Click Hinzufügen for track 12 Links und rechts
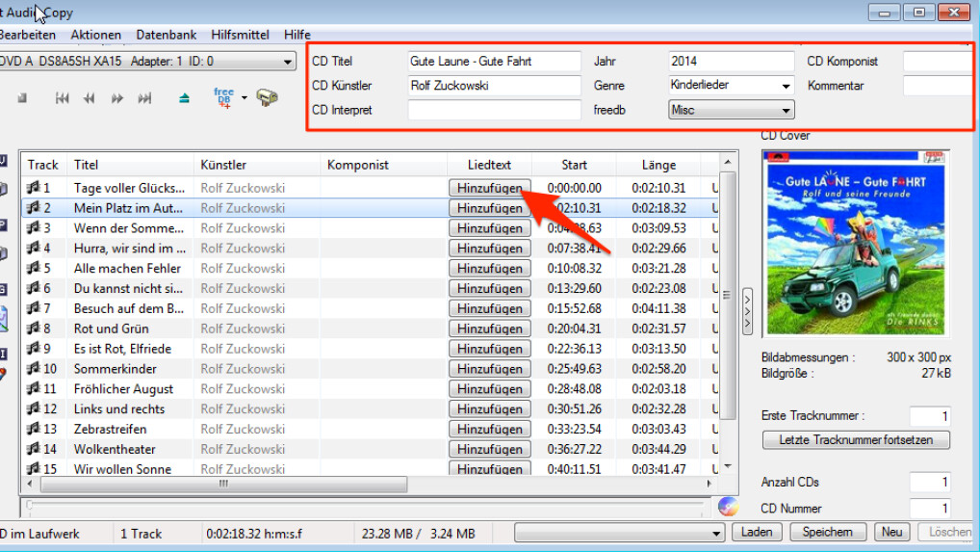980x552 pixels. click(x=489, y=408)
